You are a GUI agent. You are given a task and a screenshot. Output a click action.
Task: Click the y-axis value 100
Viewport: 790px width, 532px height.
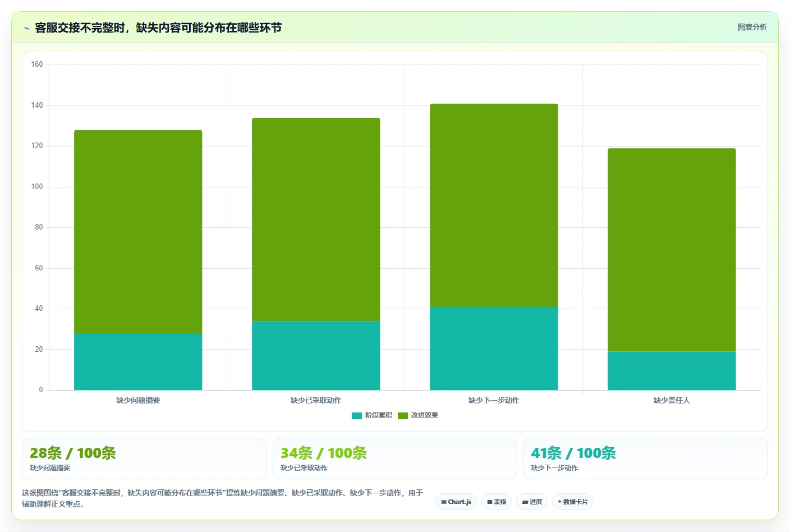pos(37,187)
